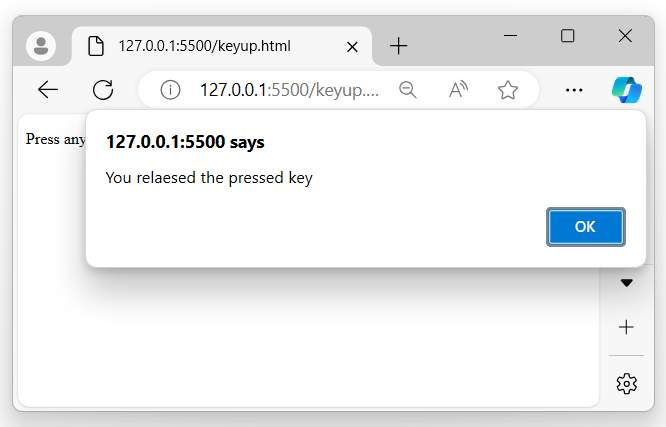The width and height of the screenshot is (666, 427).
Task: Open a new tab
Action: (x=399, y=46)
